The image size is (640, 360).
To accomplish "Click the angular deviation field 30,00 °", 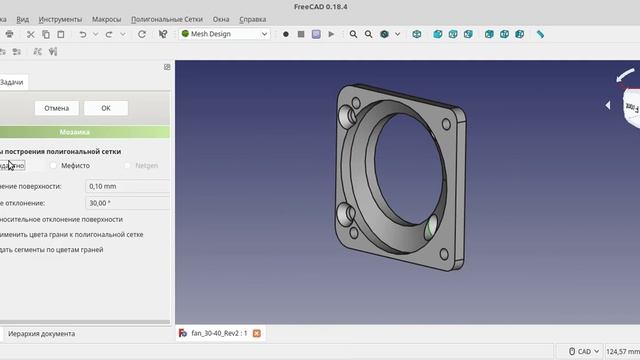I will tap(127, 203).
